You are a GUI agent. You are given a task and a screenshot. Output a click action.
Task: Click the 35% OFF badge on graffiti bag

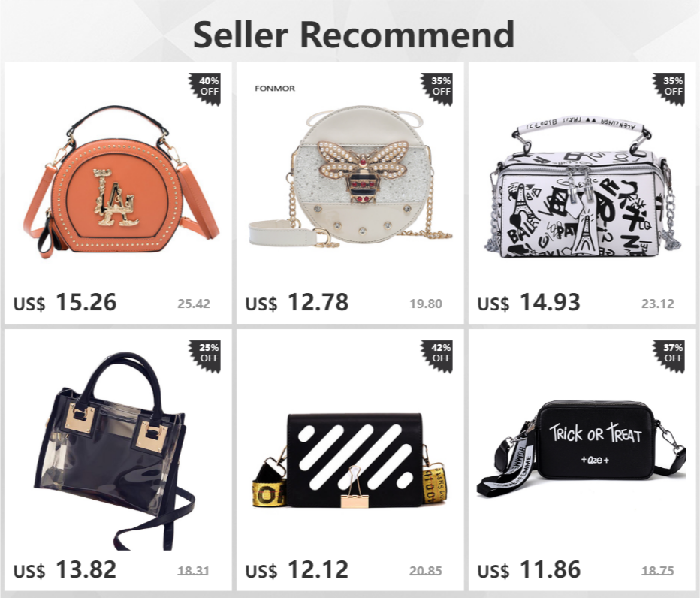coord(669,89)
